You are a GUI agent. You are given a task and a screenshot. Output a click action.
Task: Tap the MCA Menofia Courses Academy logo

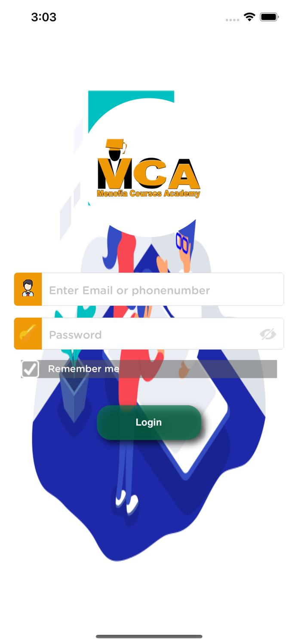click(149, 168)
